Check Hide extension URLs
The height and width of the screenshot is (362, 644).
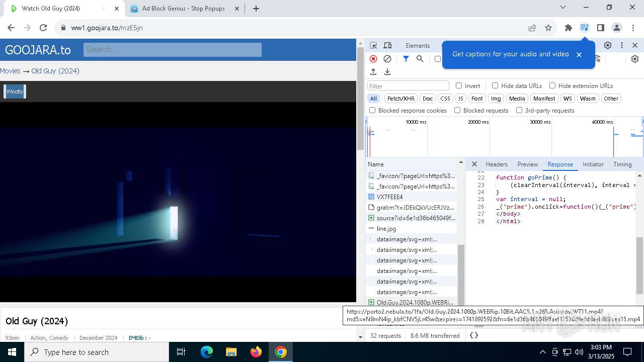pyautogui.click(x=552, y=85)
